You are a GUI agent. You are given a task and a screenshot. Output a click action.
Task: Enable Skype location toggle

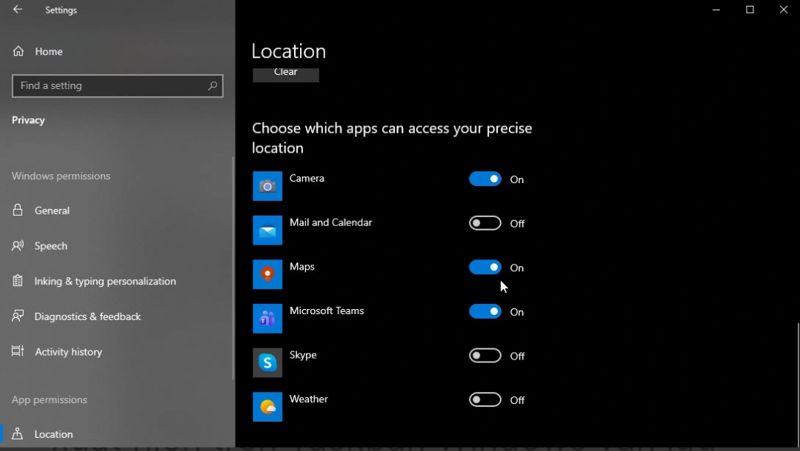(485, 356)
